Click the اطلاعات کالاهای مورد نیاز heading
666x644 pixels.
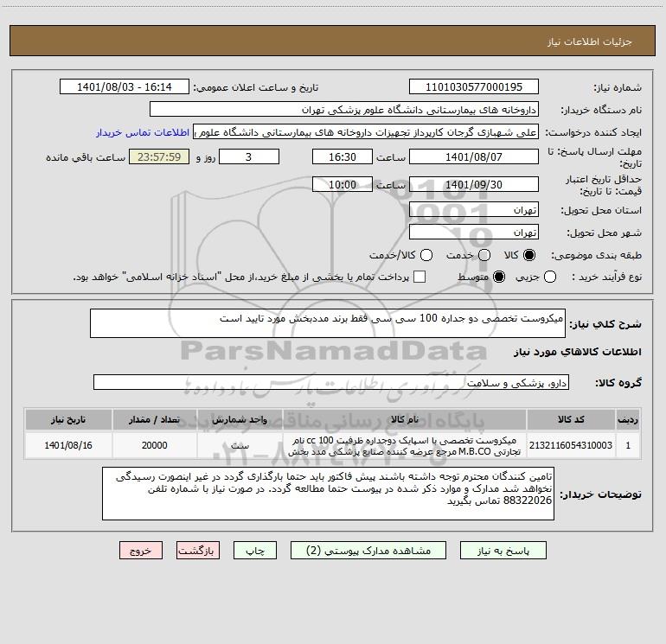pos(577,352)
